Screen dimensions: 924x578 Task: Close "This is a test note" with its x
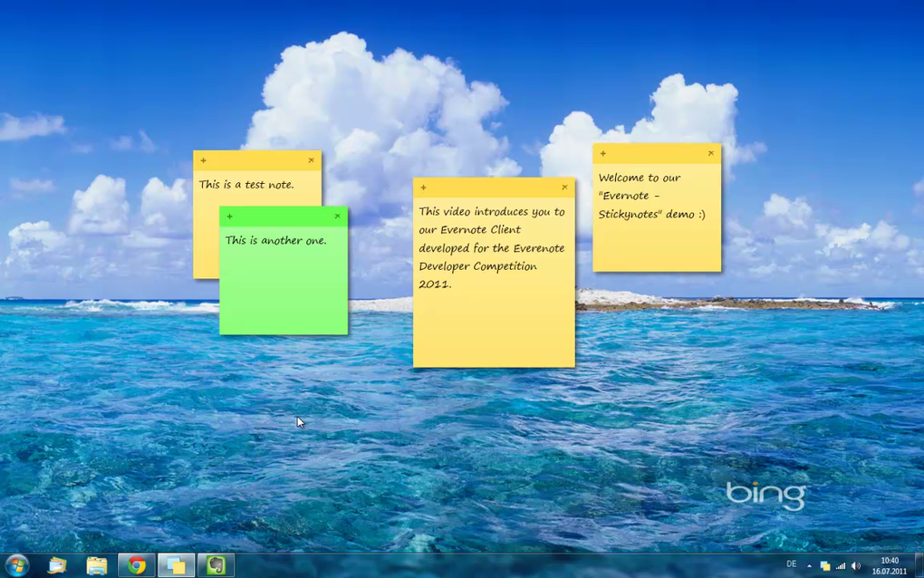click(x=311, y=159)
